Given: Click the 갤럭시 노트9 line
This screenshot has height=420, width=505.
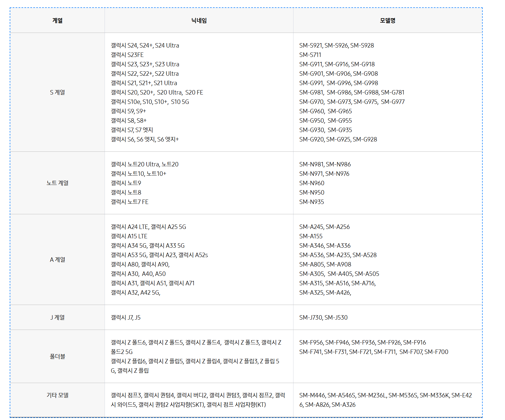Looking at the screenshot, I should pos(126,183).
